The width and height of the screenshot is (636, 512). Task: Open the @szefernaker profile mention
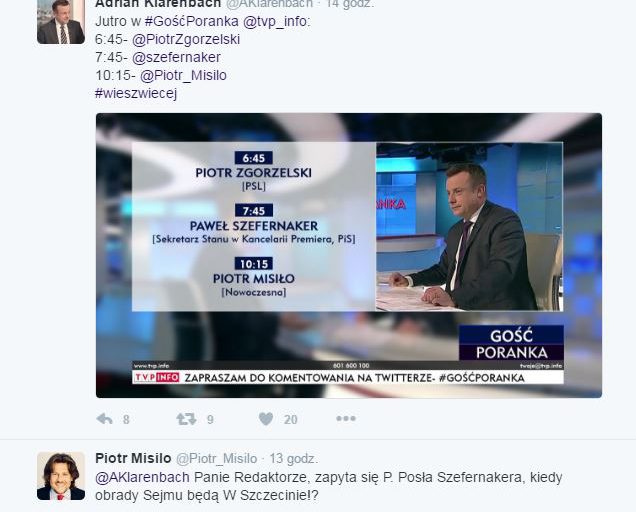(176, 57)
